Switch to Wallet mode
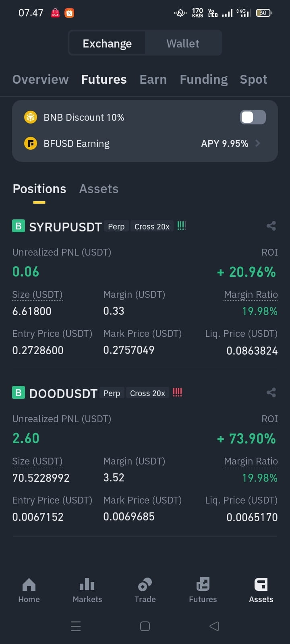The width and height of the screenshot is (290, 644). coord(183,43)
